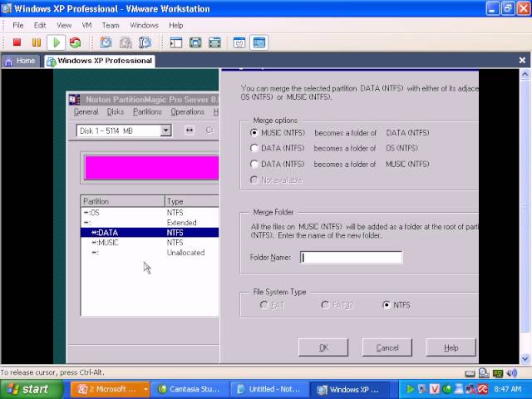Switch to Windows XP Professional tab
The width and height of the screenshot is (532, 399).
coord(100,61)
